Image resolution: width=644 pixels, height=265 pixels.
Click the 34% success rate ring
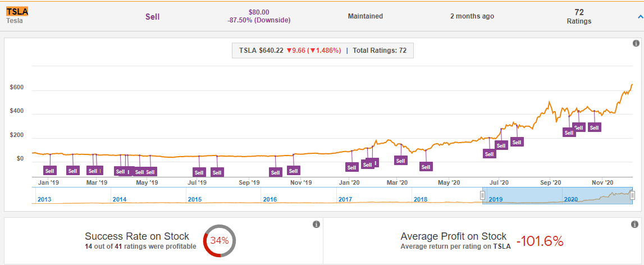220,241
